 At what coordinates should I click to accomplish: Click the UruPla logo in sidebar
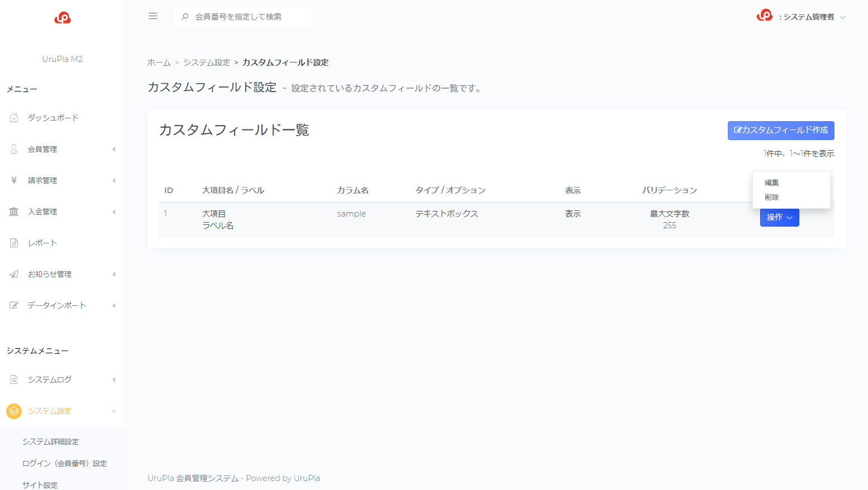63,18
